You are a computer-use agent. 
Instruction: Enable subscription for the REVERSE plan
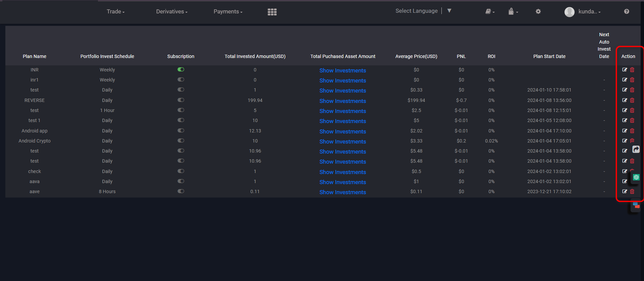[181, 100]
